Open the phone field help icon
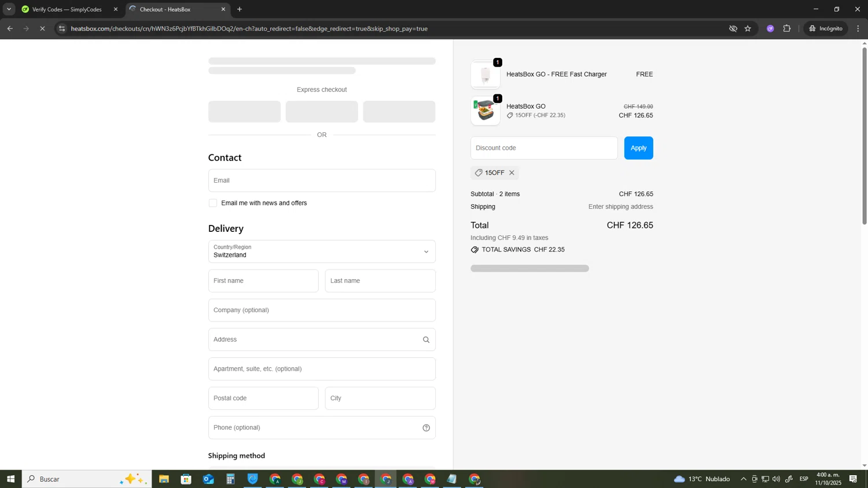The image size is (868, 488). point(426,428)
